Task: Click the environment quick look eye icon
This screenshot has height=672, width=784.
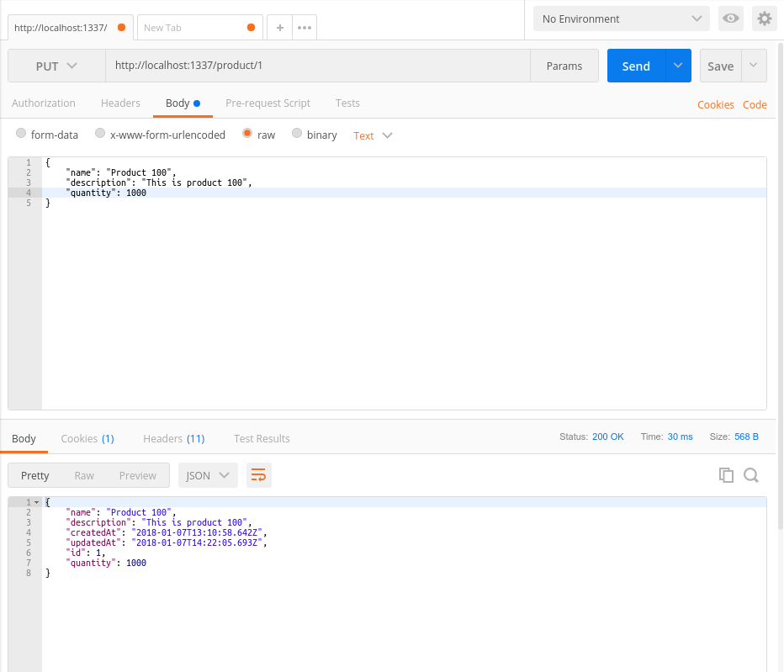Action: click(731, 19)
